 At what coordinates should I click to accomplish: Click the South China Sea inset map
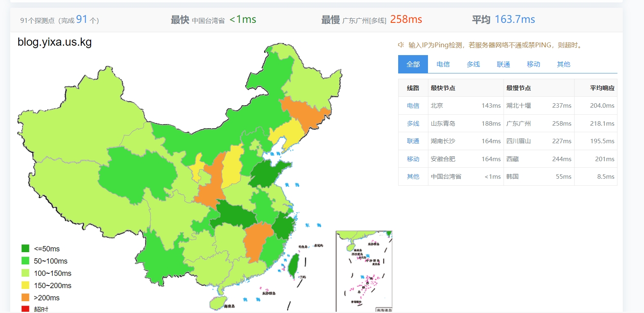pyautogui.click(x=363, y=271)
